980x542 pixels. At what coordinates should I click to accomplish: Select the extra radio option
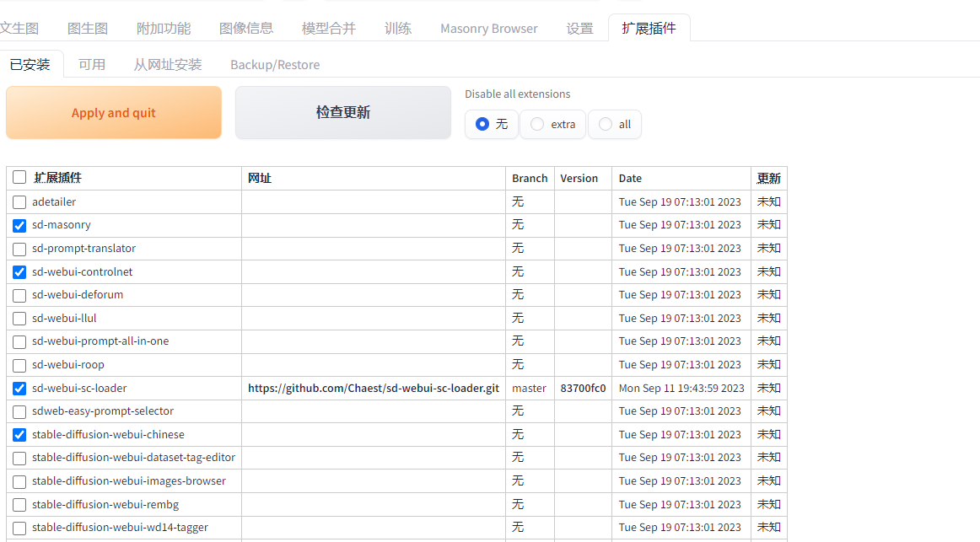click(x=552, y=124)
